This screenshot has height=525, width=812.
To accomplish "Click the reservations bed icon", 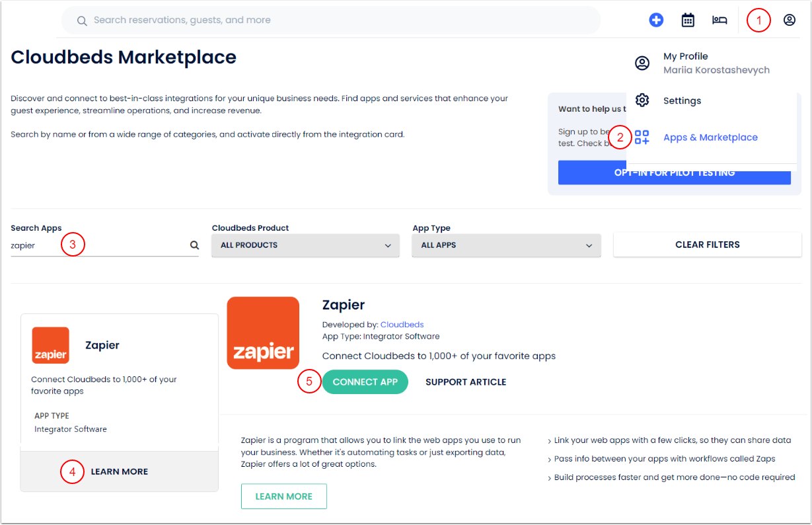I will (720, 20).
